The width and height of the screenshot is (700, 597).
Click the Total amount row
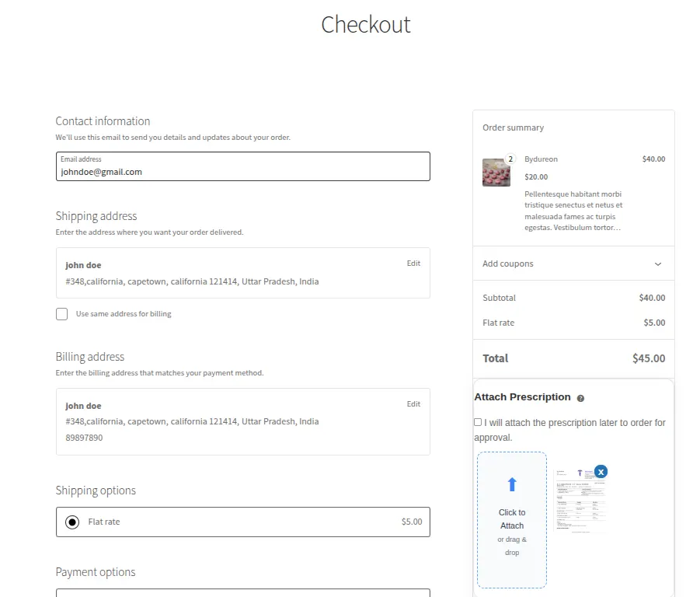[573, 358]
